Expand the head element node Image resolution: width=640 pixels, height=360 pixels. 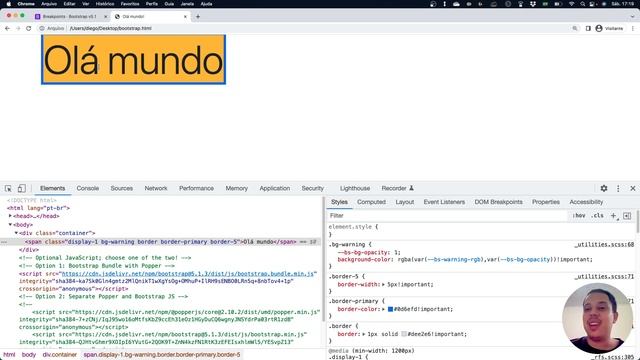[x=10, y=216]
